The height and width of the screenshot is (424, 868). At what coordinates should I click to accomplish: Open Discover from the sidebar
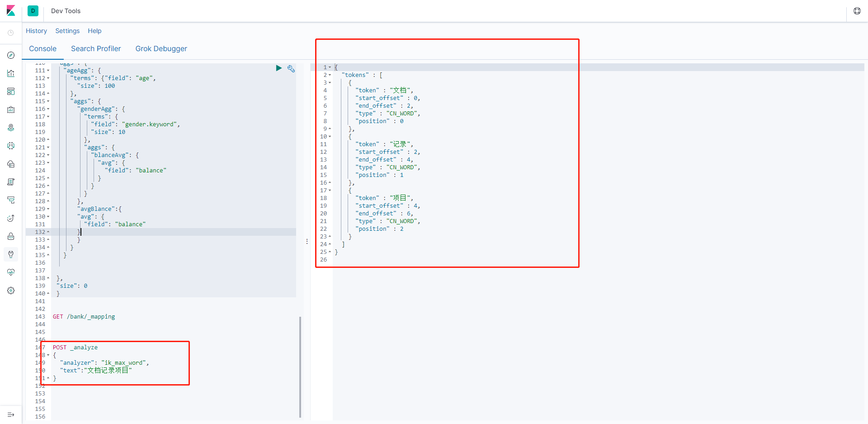pyautogui.click(x=11, y=55)
